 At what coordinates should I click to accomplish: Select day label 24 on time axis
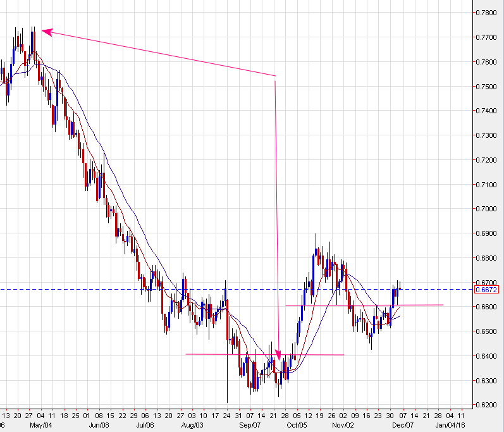226,416
